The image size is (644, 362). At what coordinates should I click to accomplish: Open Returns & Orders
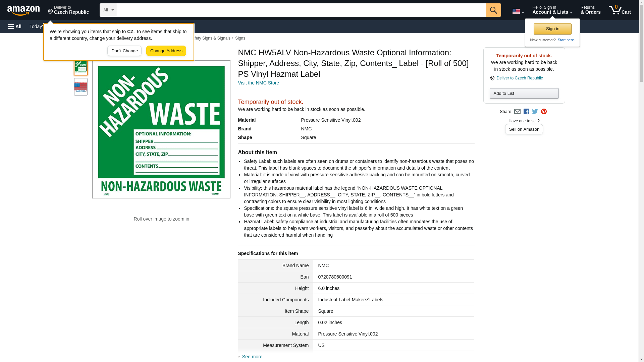[x=590, y=10]
